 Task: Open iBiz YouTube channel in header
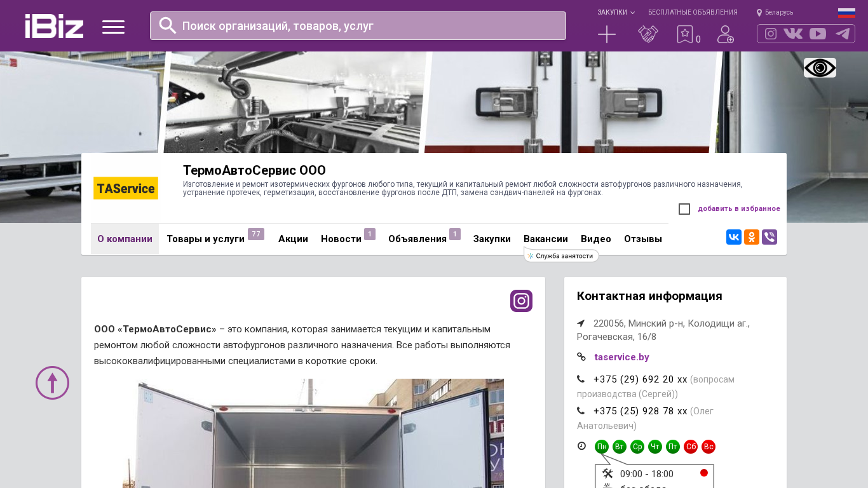[x=818, y=34]
